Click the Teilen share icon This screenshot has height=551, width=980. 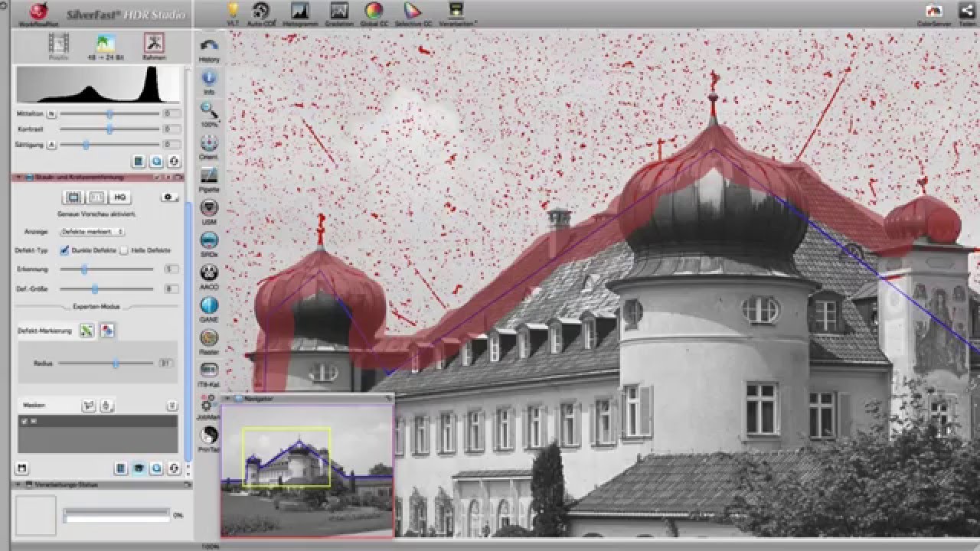pos(966,13)
